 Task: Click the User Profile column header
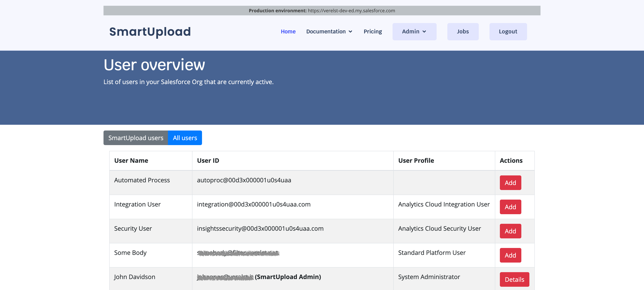(x=416, y=160)
